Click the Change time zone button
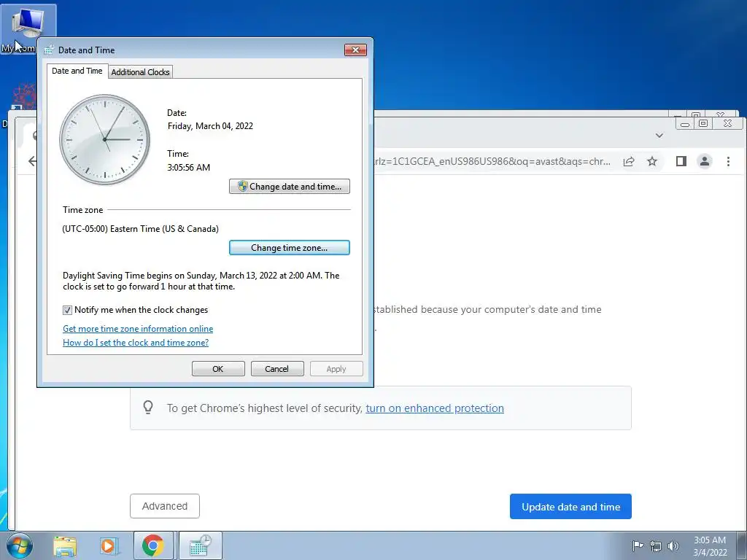The width and height of the screenshot is (747, 560). point(289,248)
